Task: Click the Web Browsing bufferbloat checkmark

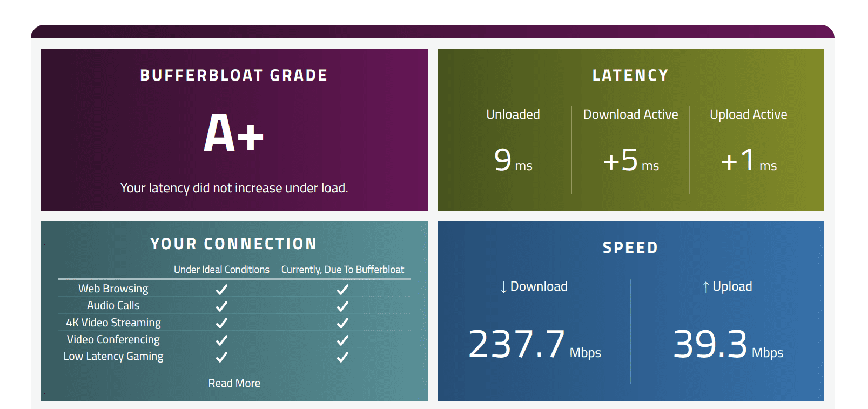Action: click(342, 290)
